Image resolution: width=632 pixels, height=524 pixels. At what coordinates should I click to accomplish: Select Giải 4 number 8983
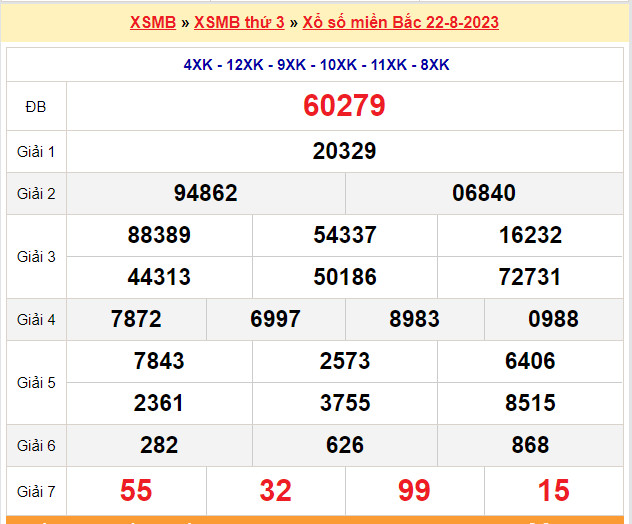tap(414, 319)
